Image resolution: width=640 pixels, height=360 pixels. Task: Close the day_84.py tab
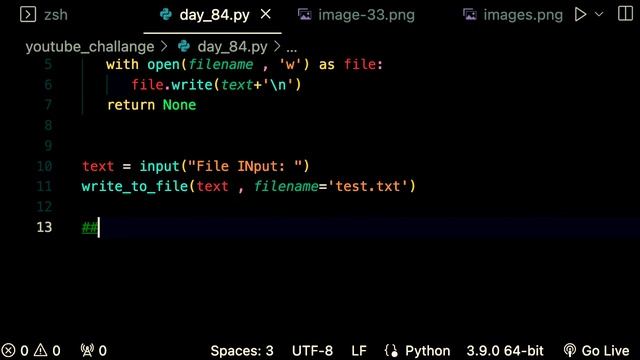tap(266, 14)
